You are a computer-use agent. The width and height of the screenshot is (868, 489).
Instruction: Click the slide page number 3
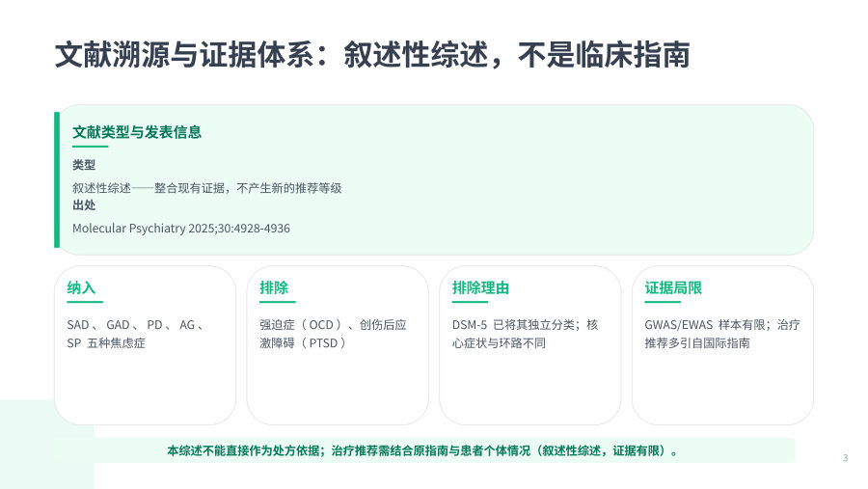(845, 457)
